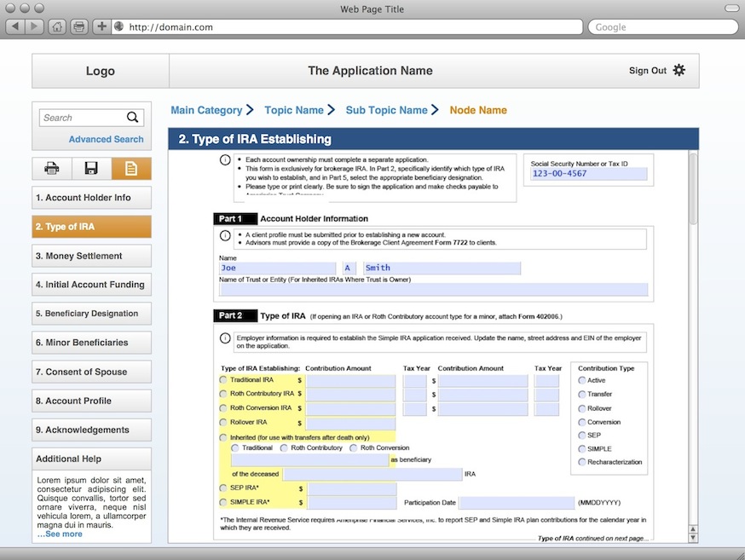
Task: Click chevron after Main Category breadcrumb
Action: point(250,110)
